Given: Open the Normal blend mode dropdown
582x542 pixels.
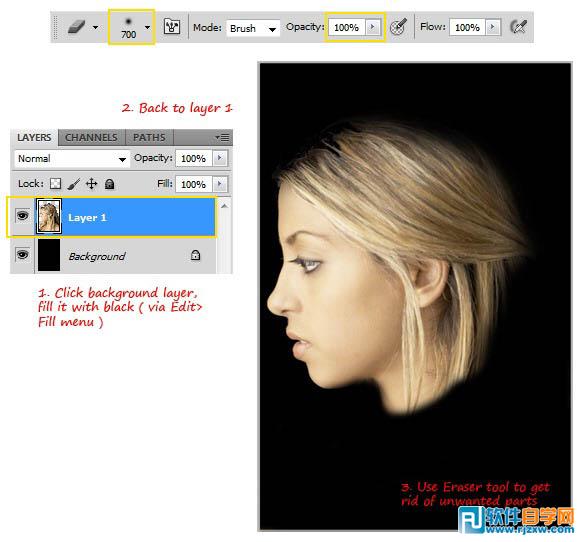Looking at the screenshot, I should pyautogui.click(x=72, y=159).
